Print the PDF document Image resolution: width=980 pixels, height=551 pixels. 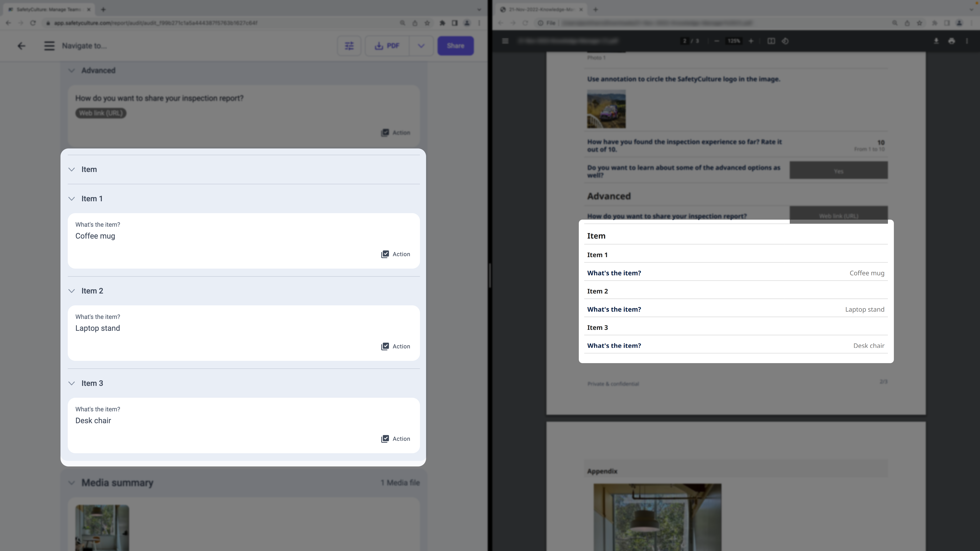click(x=952, y=41)
